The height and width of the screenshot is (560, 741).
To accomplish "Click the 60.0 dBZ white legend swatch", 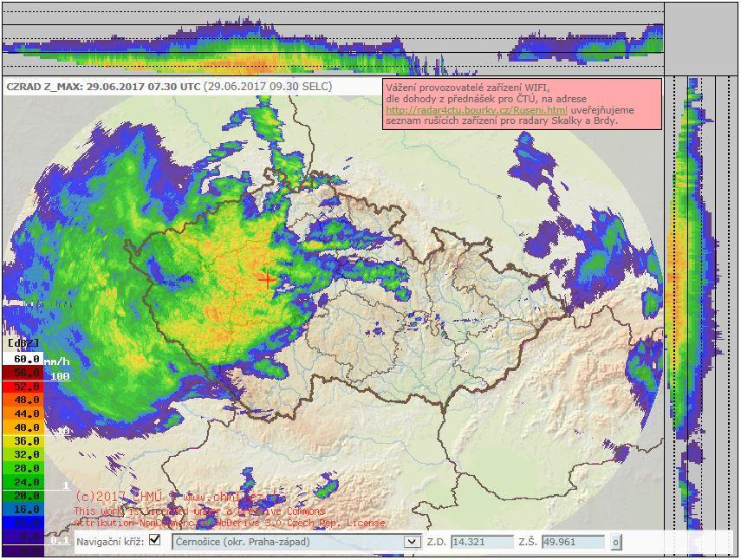I will [23, 359].
